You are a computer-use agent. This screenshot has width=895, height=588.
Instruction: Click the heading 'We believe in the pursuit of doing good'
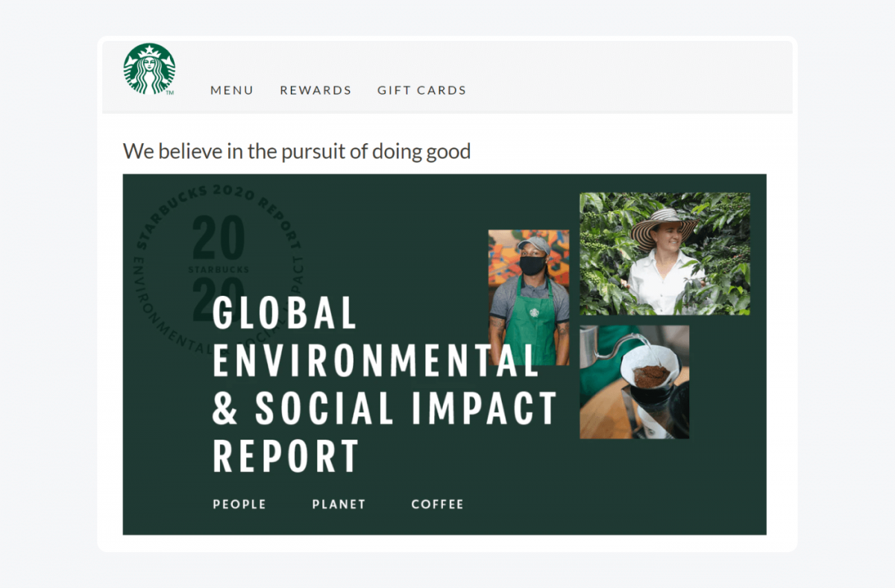297,151
